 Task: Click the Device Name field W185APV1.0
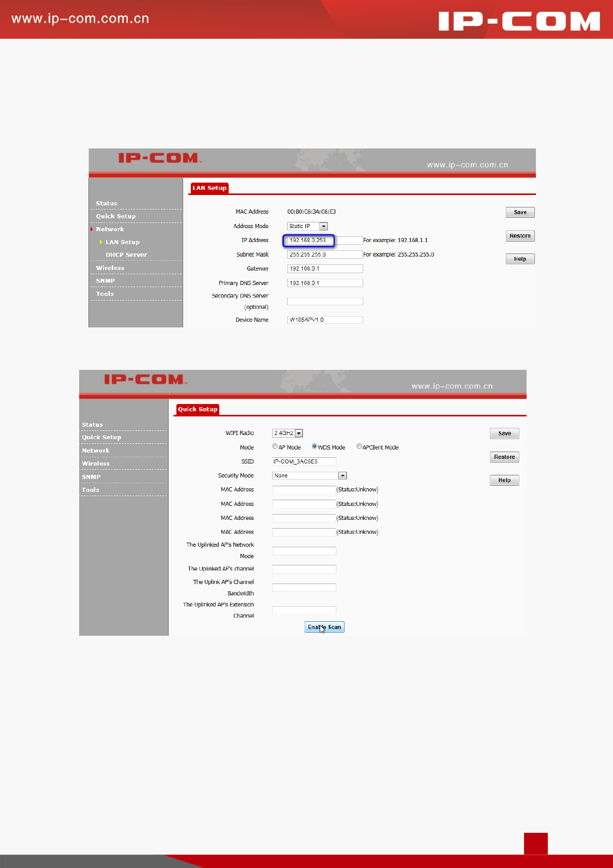coord(325,320)
